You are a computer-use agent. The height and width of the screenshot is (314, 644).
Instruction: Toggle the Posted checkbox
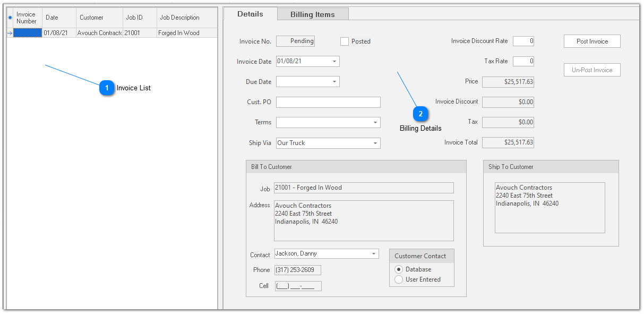(x=344, y=41)
